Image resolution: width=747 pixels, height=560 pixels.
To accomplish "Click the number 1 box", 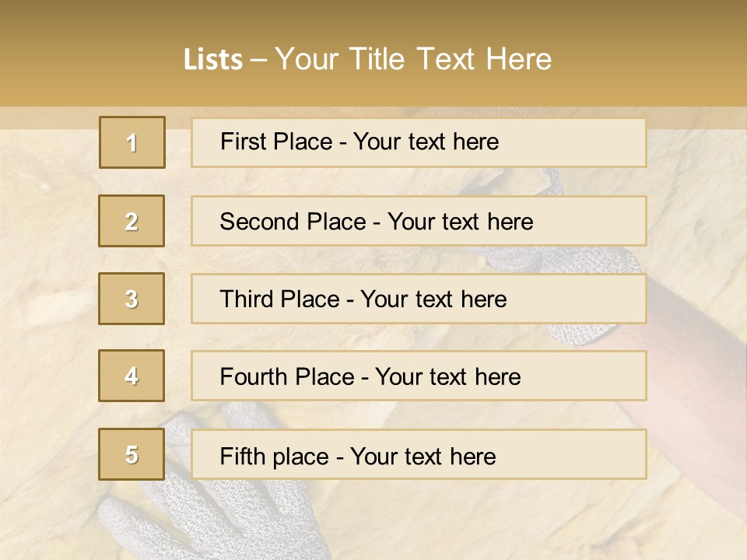I will click(x=132, y=142).
